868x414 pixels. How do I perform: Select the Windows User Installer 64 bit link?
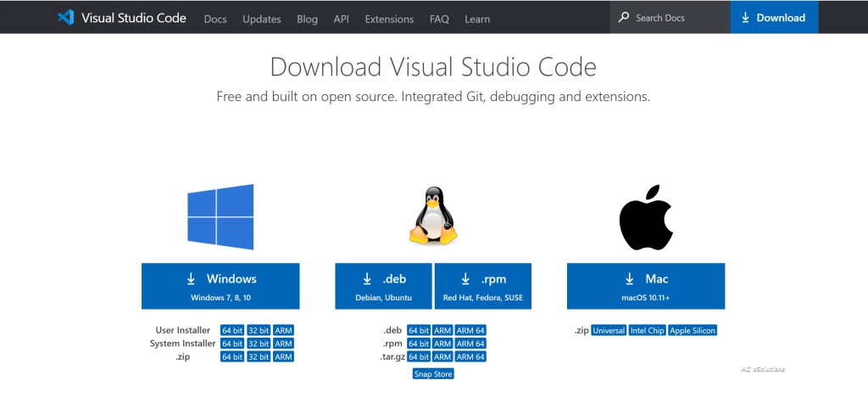[x=232, y=330]
